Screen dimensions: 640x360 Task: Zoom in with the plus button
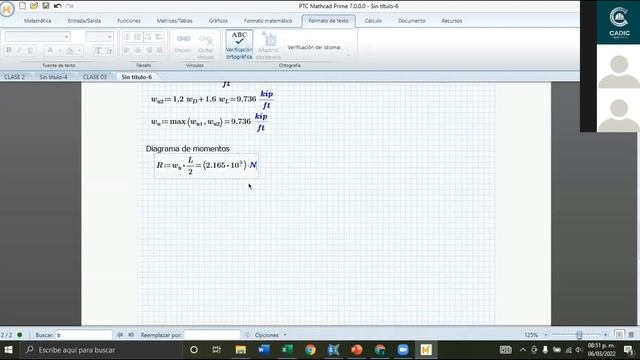click(x=605, y=335)
